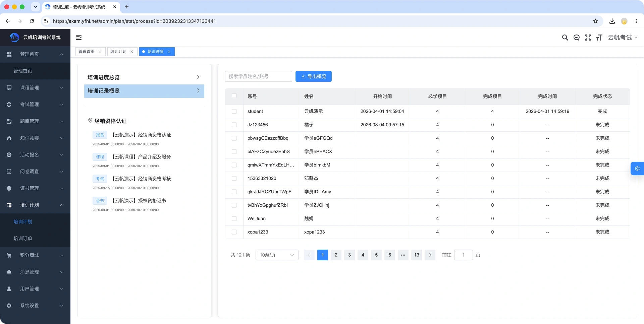The width and height of the screenshot is (644, 324).
Task: Open 培训进度总览 in the left panel
Action: point(144,77)
